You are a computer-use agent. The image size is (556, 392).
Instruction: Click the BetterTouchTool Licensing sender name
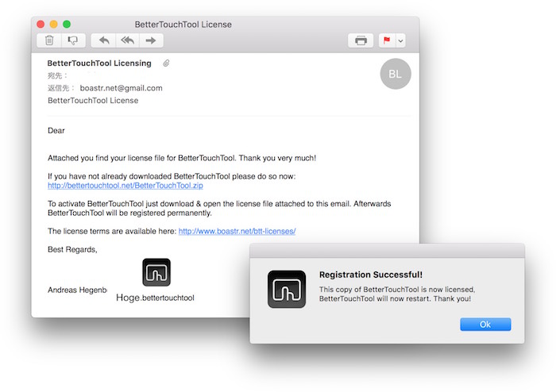[x=99, y=63]
